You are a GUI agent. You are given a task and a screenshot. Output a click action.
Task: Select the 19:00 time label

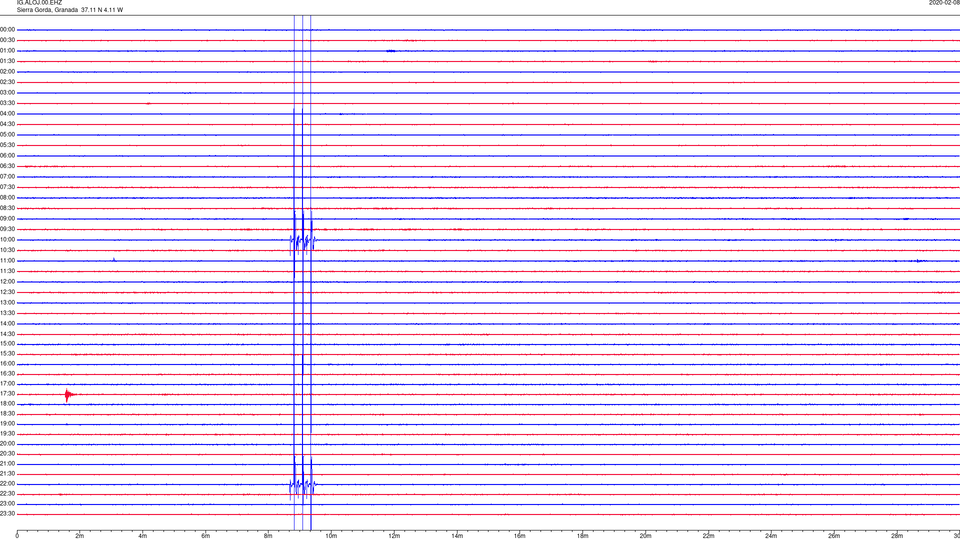(7, 424)
